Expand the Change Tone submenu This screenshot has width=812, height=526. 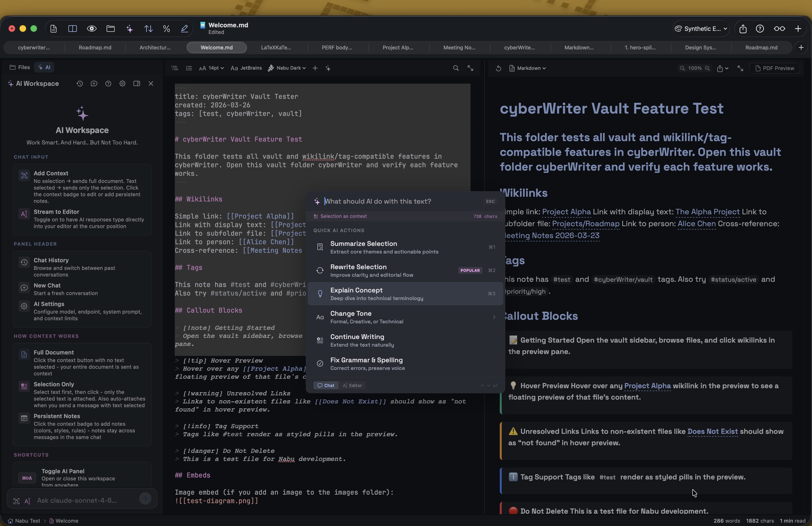(405, 317)
